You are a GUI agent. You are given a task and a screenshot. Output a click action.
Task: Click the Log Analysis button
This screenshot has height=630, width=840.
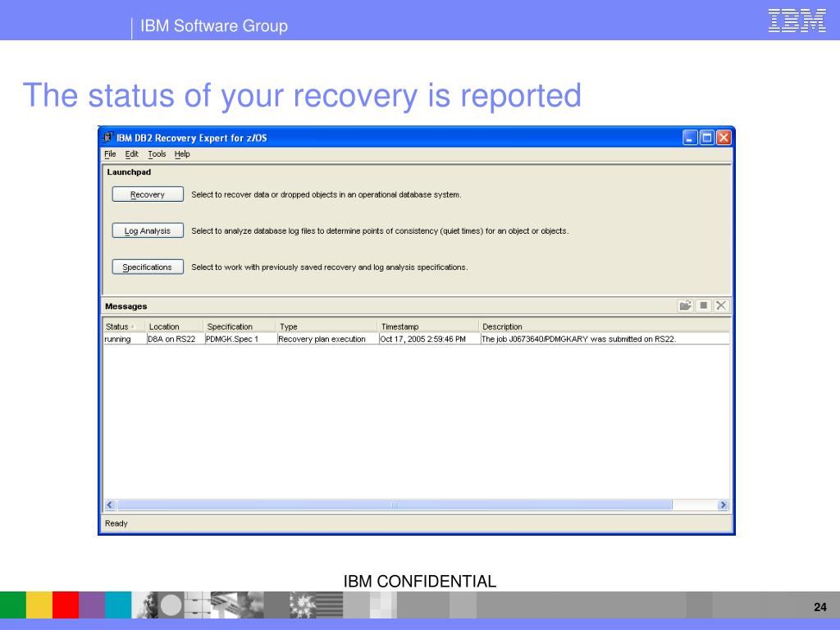click(x=148, y=231)
